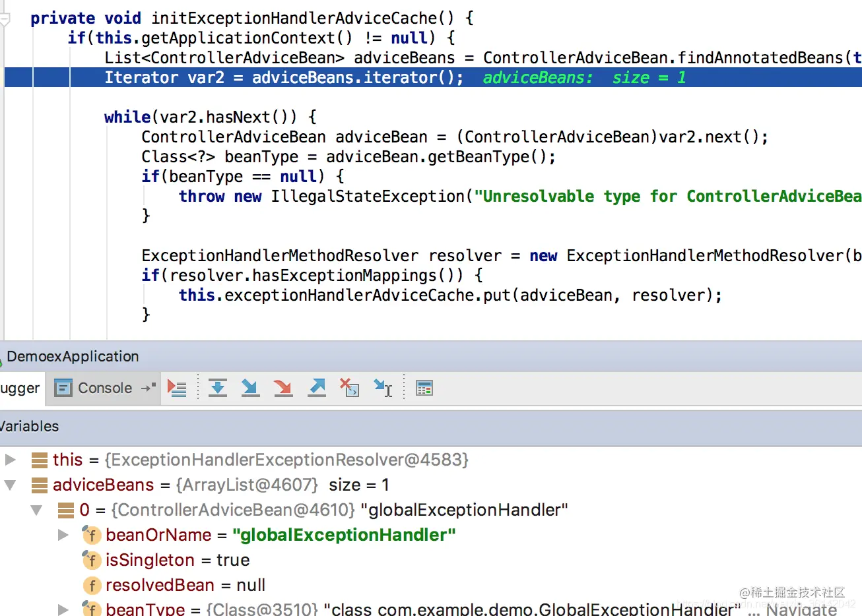Click the blue Step Into arrow

pos(250,388)
